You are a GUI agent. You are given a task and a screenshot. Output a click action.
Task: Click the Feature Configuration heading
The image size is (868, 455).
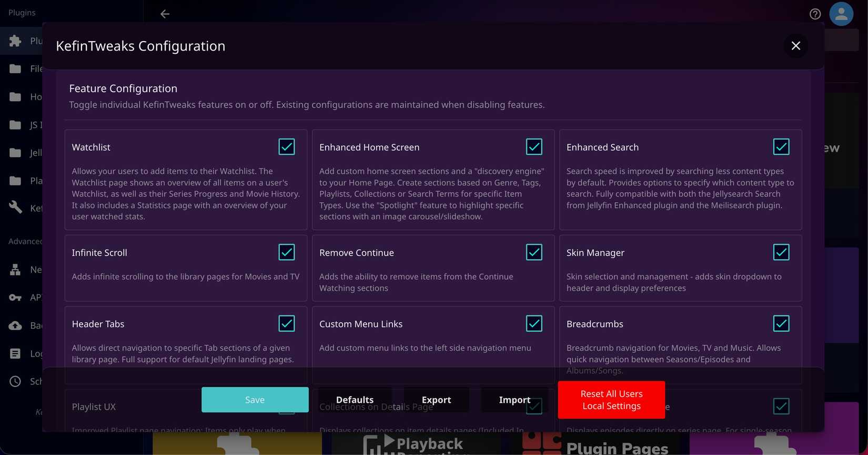(123, 88)
